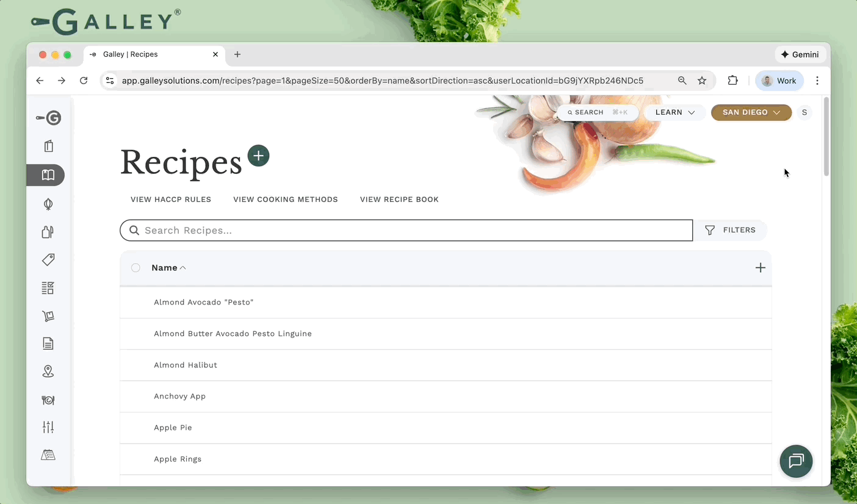
Task: Open the price tag sidebar icon
Action: tap(48, 259)
